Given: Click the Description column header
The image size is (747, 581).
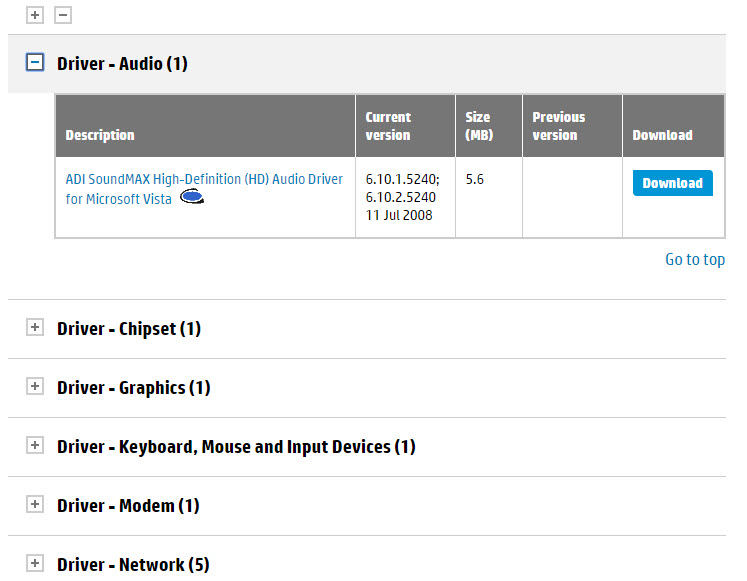Looking at the screenshot, I should [205, 126].
